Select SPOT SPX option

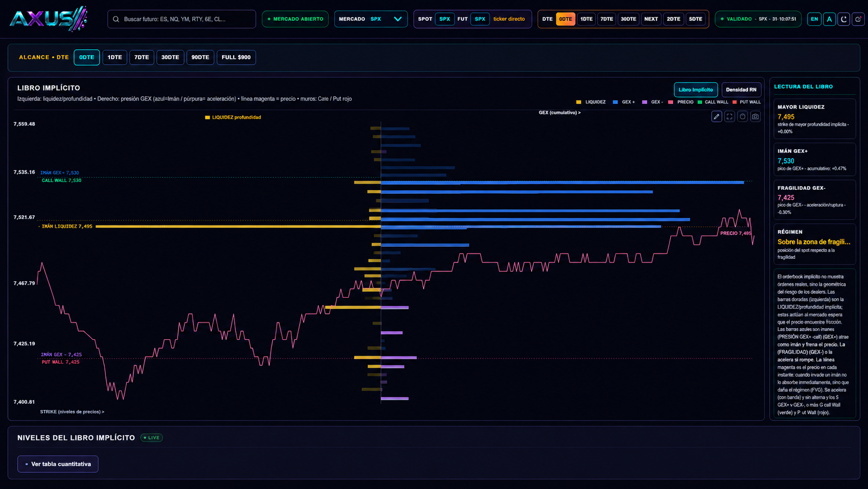(444, 19)
